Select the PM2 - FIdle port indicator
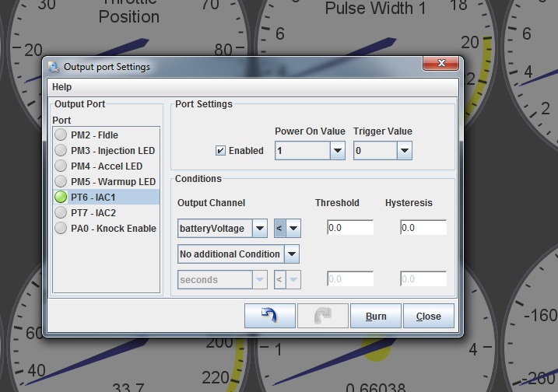 [61, 135]
